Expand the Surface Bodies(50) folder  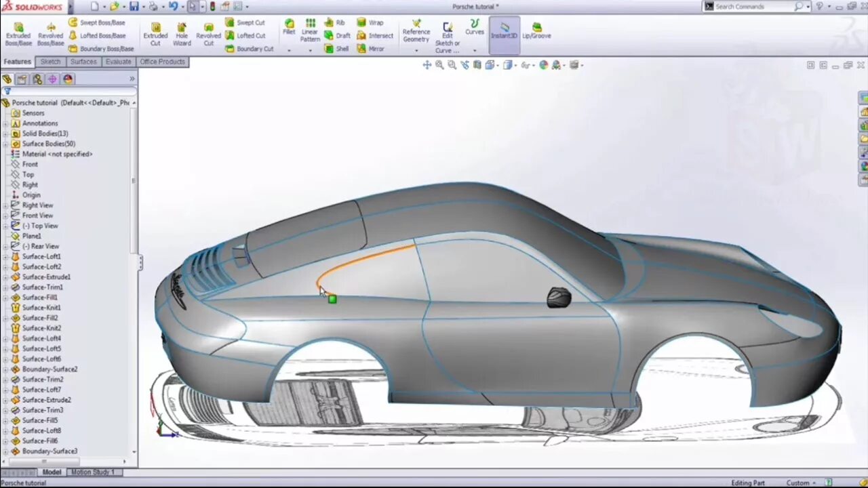point(6,144)
